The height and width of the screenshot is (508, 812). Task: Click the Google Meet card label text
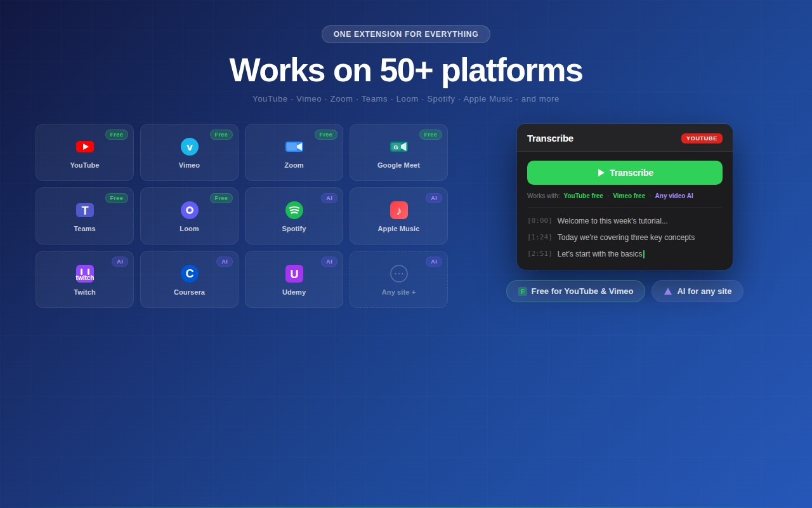399,165
